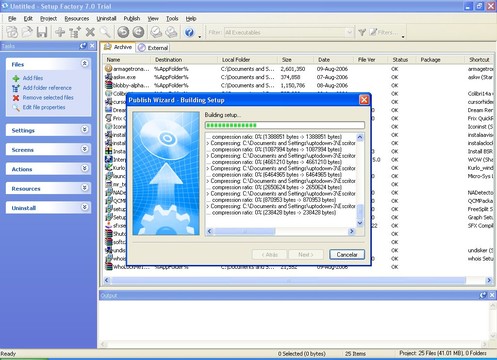Click the Edit file properties link

(44, 107)
